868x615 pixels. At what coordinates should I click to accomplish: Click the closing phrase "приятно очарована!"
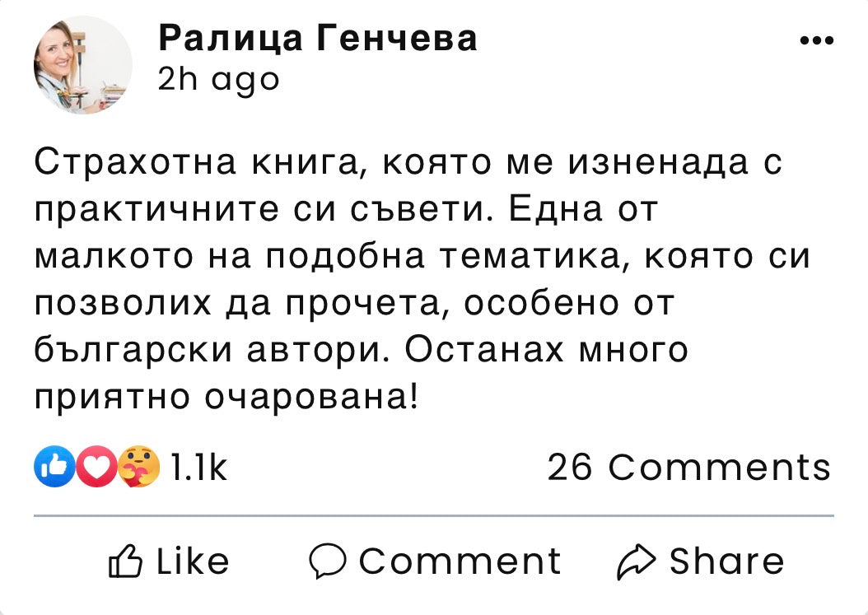[227, 398]
